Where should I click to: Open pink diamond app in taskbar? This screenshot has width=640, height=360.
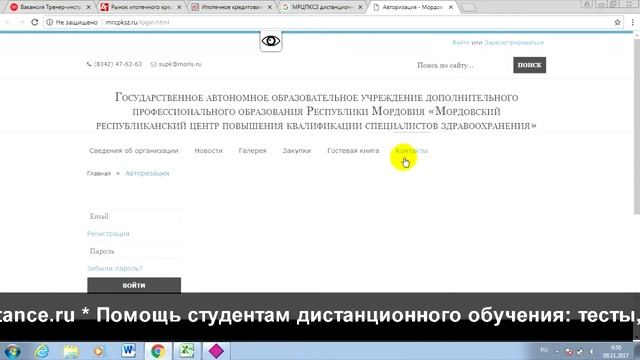[x=216, y=351]
